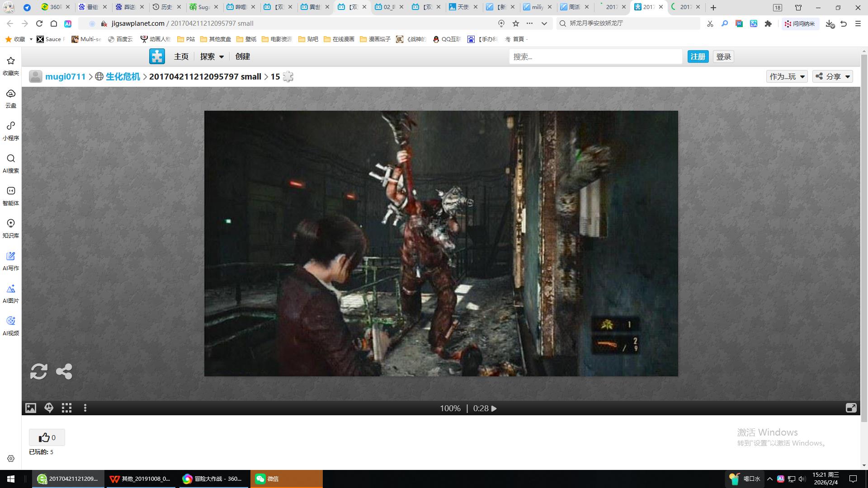
Task: Expand the 分享 share dropdown
Action: pos(833,76)
